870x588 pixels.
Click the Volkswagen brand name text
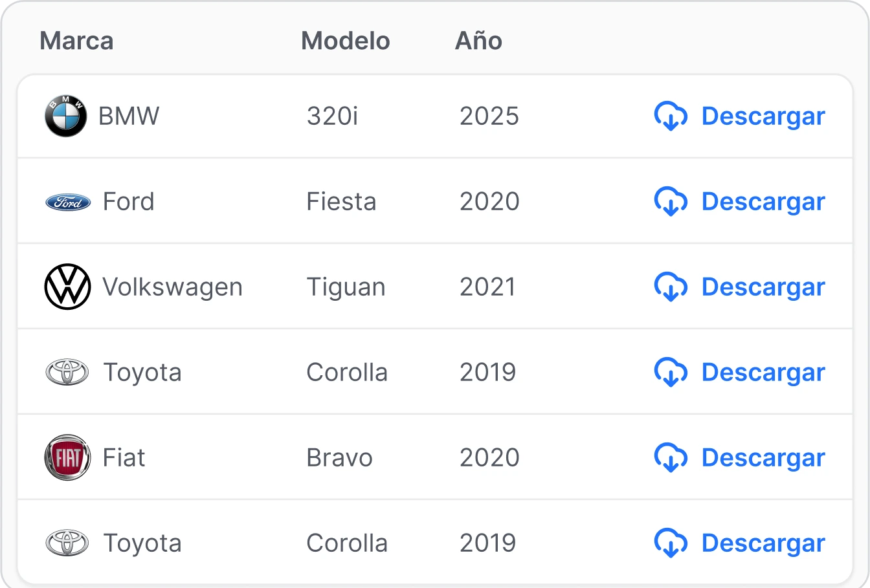click(x=173, y=288)
